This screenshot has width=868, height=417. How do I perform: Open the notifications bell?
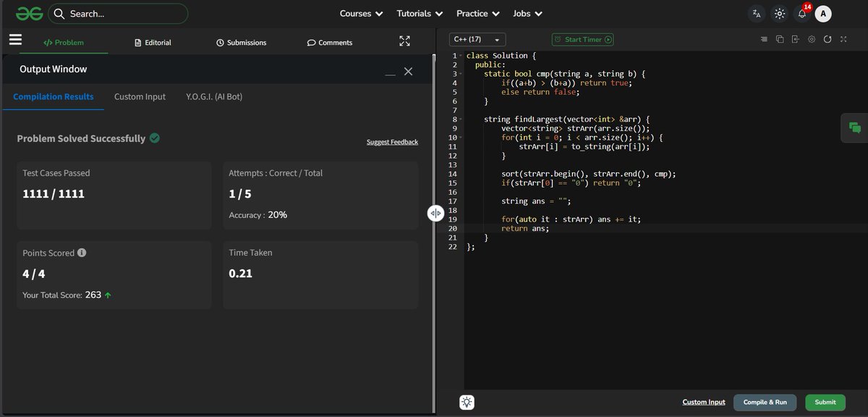click(x=801, y=14)
